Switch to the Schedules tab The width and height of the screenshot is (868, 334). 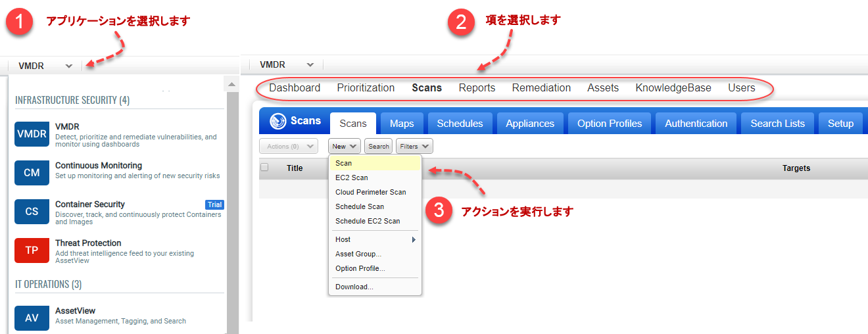pyautogui.click(x=460, y=124)
